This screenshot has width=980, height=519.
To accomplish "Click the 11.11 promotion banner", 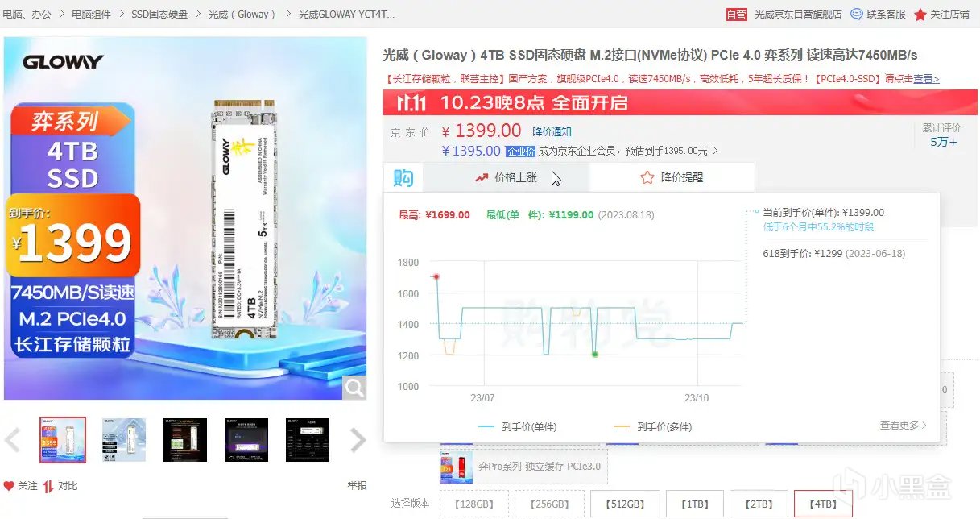I will pyautogui.click(x=681, y=103).
